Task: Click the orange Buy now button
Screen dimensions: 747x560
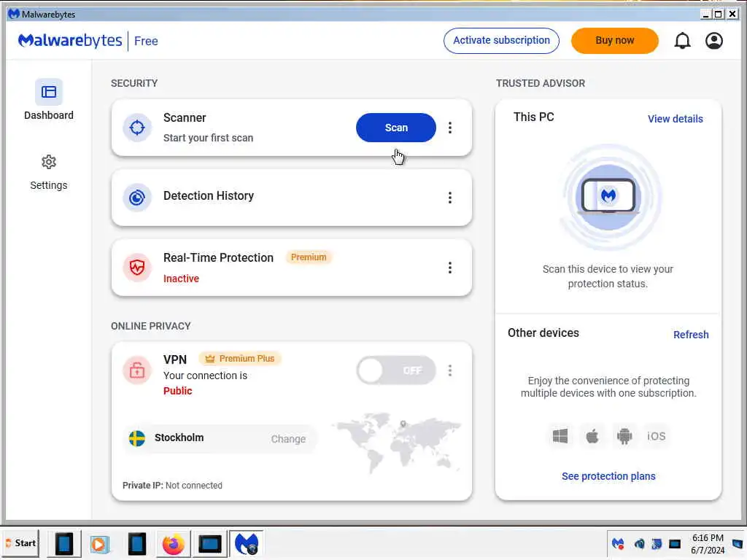Action: click(614, 41)
